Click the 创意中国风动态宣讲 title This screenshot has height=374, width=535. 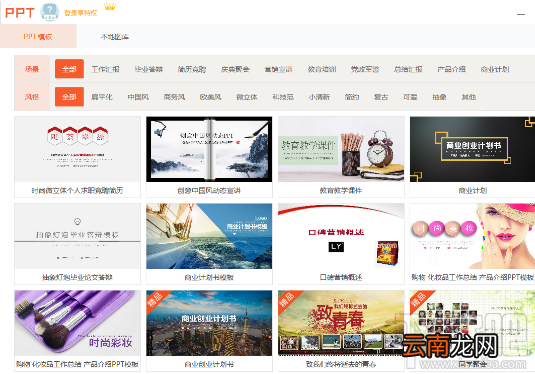click(209, 190)
